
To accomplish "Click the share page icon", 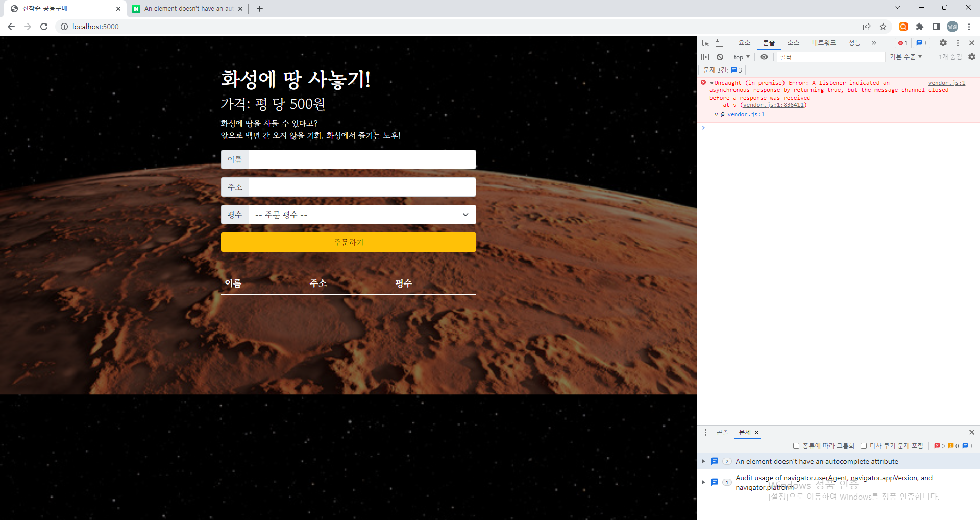I will coord(867,27).
